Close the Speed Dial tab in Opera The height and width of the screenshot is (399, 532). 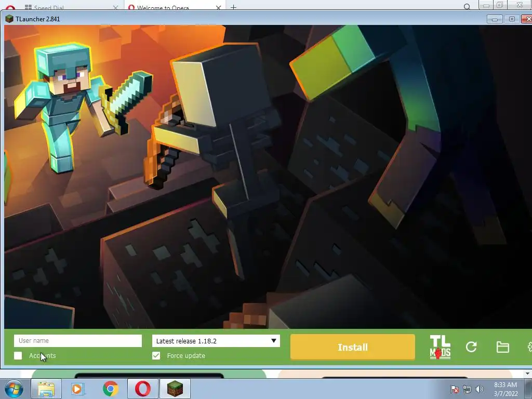115,7
